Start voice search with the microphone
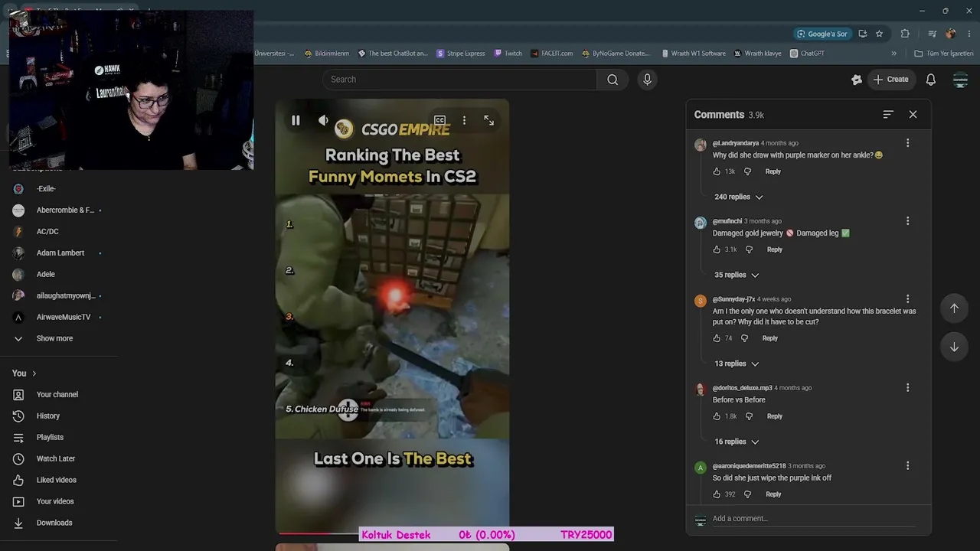Screen dimensions: 980x551 point(647,80)
